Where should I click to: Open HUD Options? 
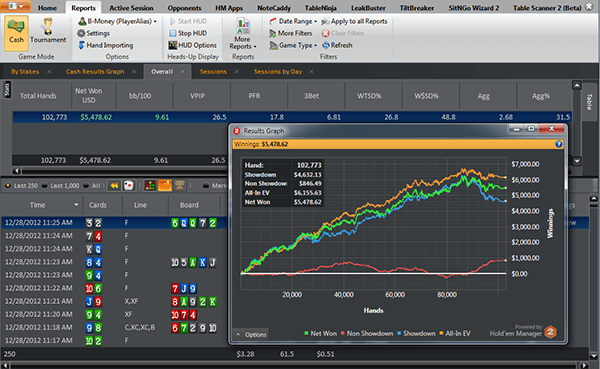[x=192, y=45]
